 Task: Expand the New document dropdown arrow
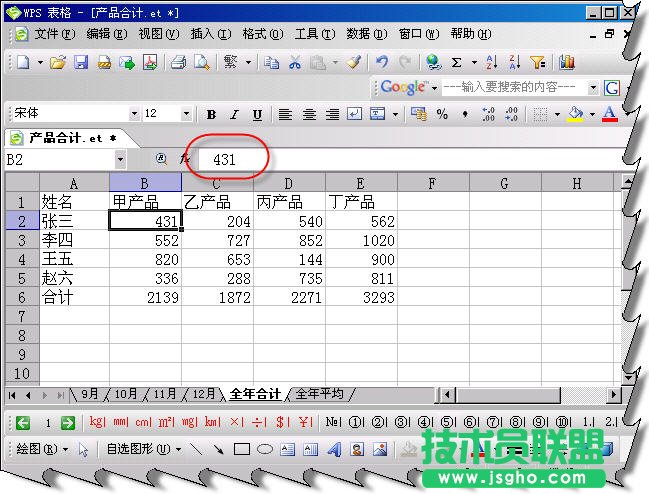click(x=40, y=63)
